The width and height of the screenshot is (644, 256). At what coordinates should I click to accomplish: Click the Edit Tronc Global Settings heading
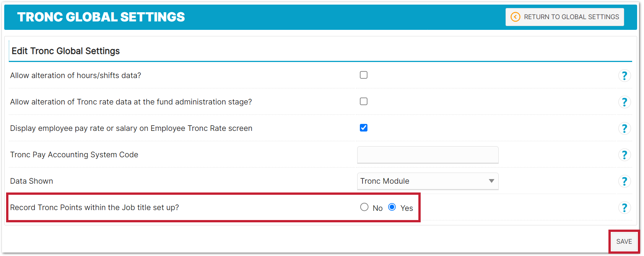[66, 51]
